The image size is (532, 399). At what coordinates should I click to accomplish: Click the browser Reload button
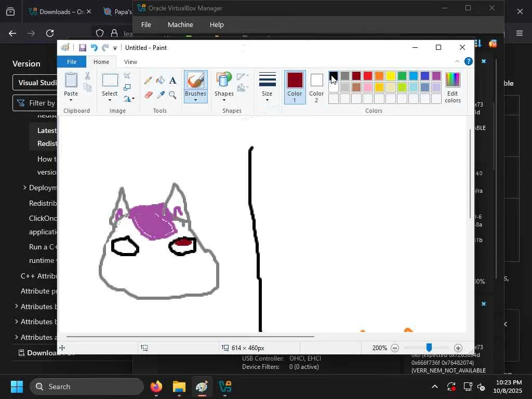coord(50,33)
